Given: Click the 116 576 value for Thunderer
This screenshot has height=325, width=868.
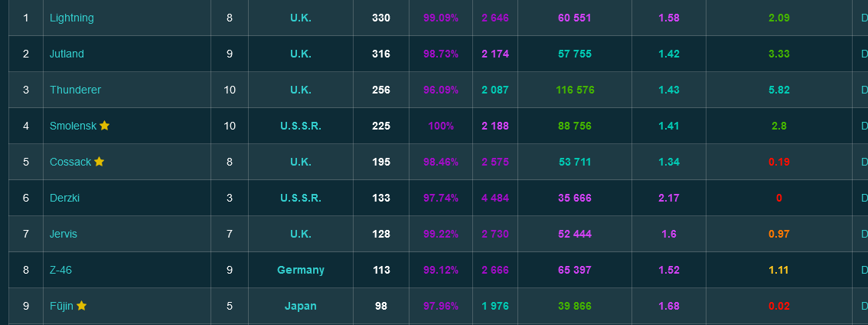Looking at the screenshot, I should (x=575, y=90).
